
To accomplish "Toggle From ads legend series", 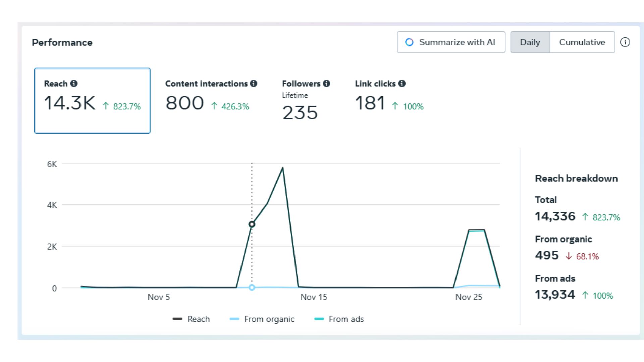I will [339, 319].
